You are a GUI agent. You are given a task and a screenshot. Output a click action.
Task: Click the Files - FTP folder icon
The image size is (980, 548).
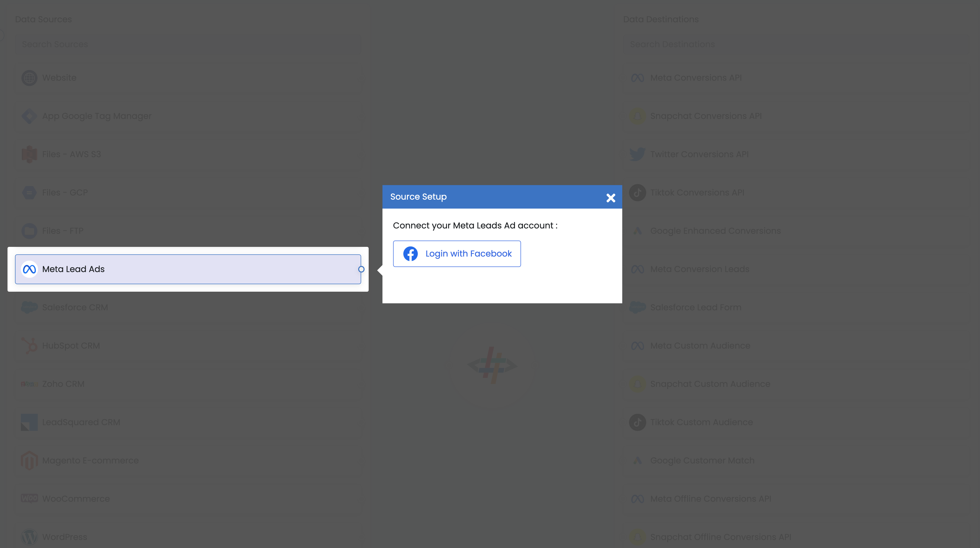coord(29,231)
